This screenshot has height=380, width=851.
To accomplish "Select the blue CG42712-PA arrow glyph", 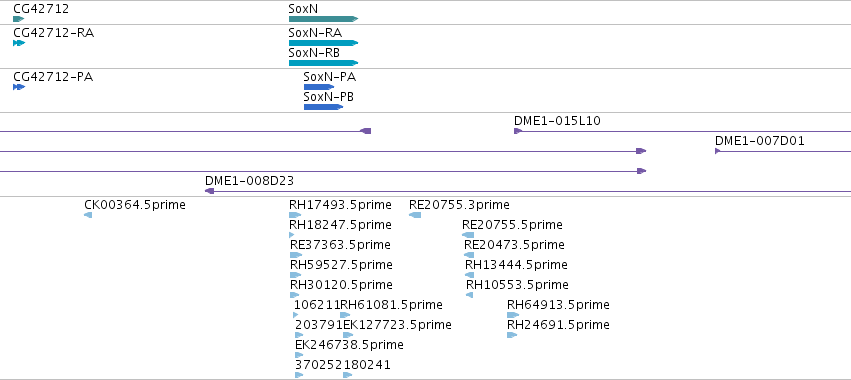I will [x=19, y=87].
